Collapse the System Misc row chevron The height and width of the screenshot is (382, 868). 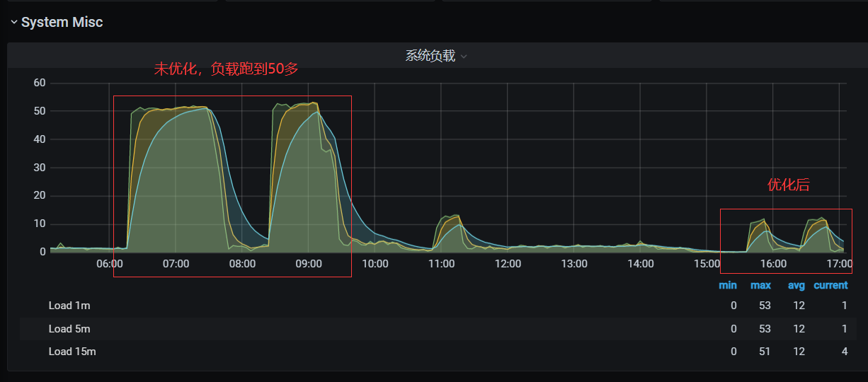point(14,23)
